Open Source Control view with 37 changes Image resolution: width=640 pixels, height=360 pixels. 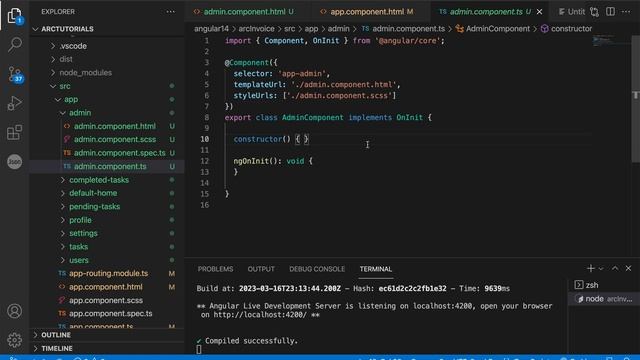(x=15, y=74)
